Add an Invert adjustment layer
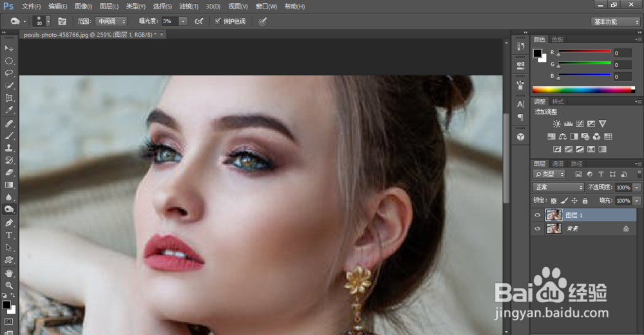 coord(556,149)
